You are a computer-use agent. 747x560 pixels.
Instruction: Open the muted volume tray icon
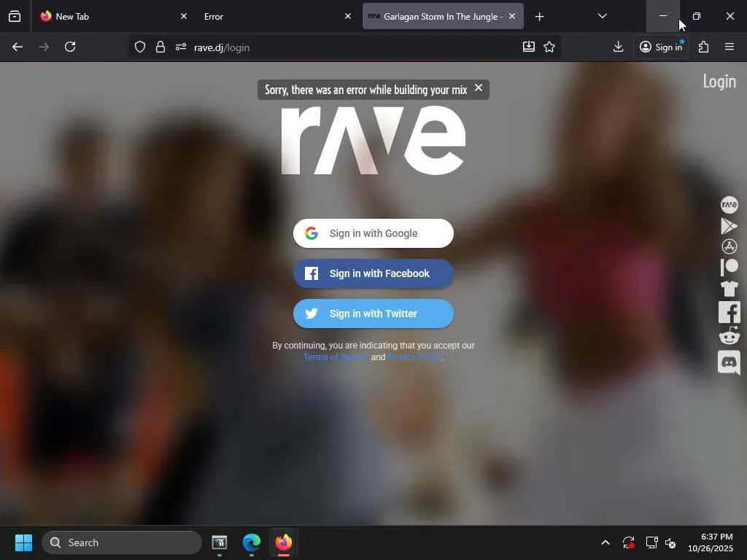click(671, 542)
